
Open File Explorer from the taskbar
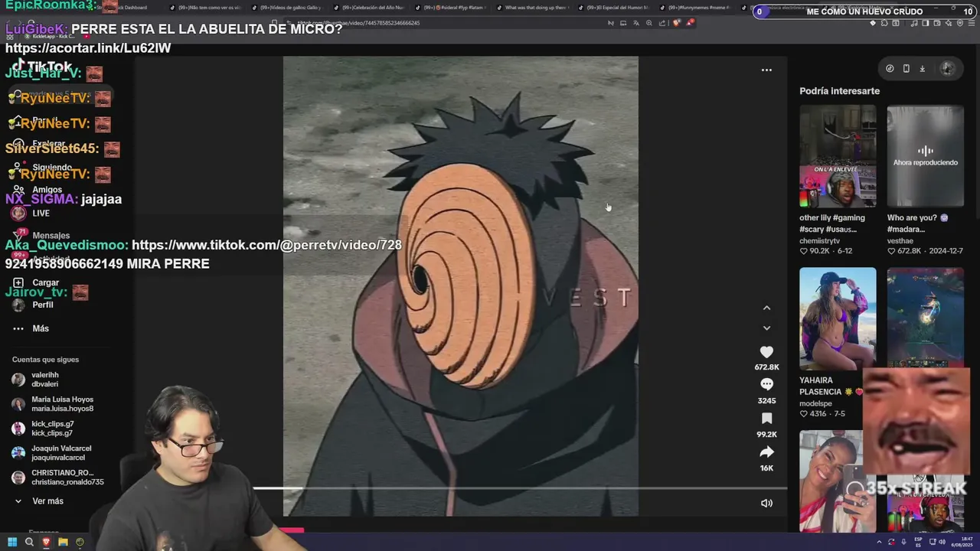pyautogui.click(x=63, y=542)
